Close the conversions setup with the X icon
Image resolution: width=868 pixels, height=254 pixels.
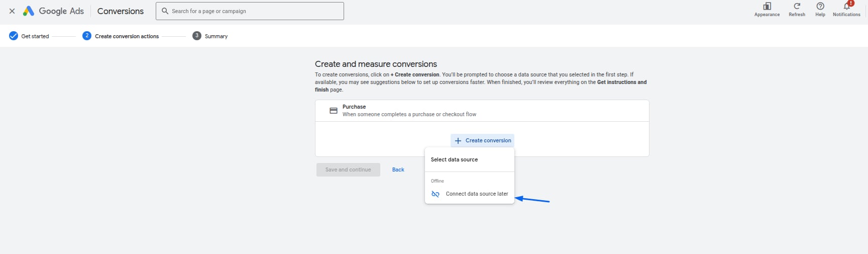[12, 11]
